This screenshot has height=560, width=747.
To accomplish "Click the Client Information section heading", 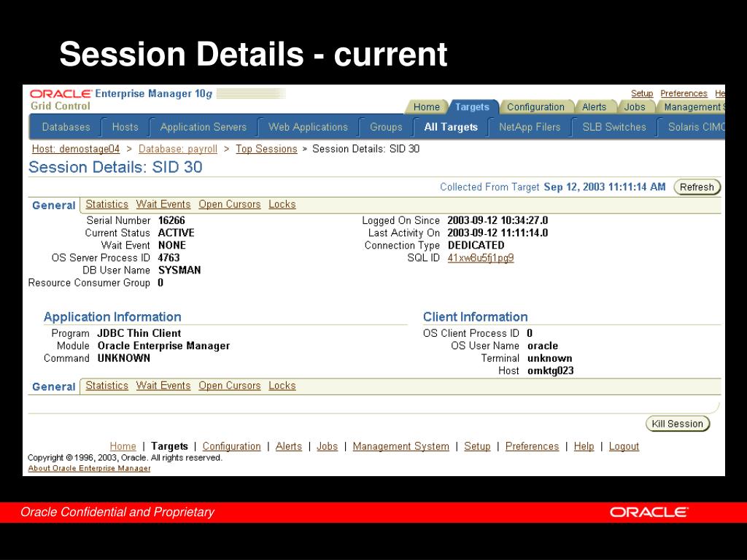I will point(476,317).
